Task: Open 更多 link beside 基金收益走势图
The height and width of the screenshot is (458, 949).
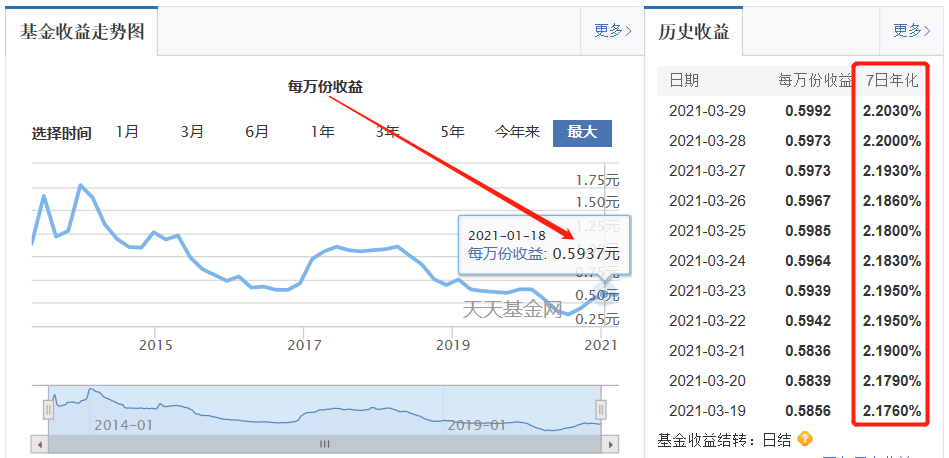Action: 612,31
